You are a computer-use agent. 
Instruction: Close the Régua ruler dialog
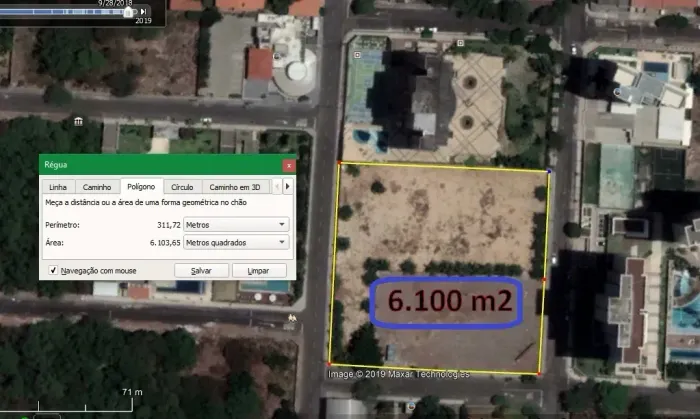pos(289,165)
